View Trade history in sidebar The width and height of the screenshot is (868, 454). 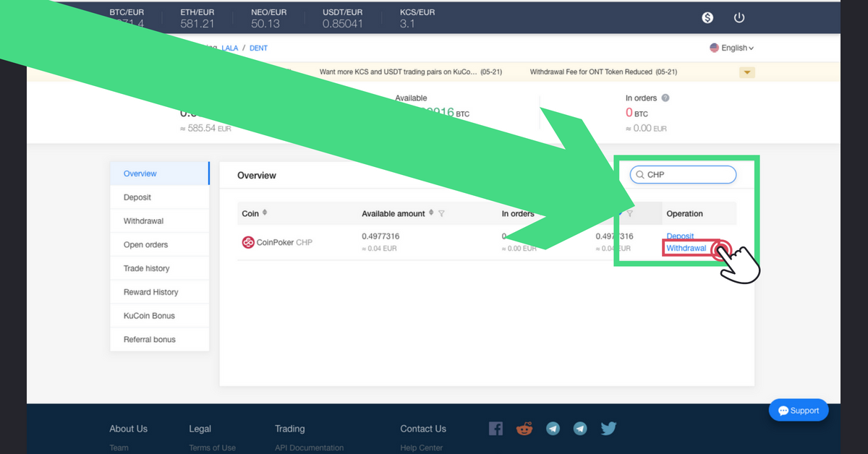(159, 268)
